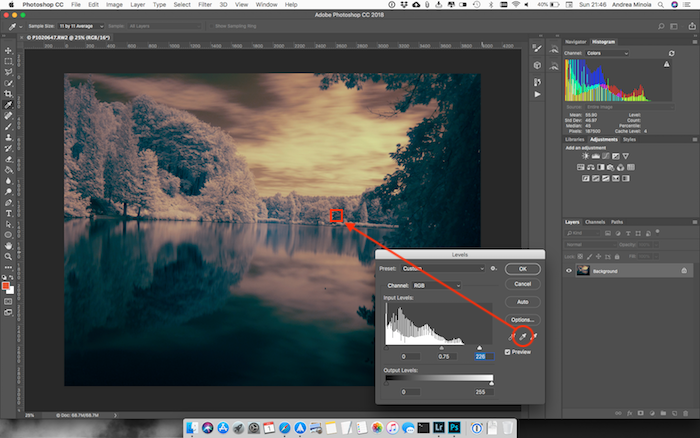Select the Zoom tool in toolbar
This screenshot has height=438, width=700.
pos(8,257)
